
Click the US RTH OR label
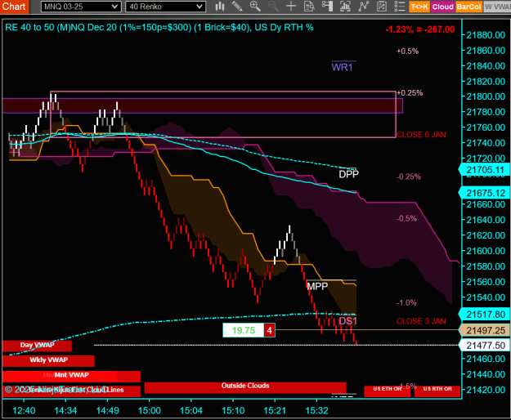(437, 391)
